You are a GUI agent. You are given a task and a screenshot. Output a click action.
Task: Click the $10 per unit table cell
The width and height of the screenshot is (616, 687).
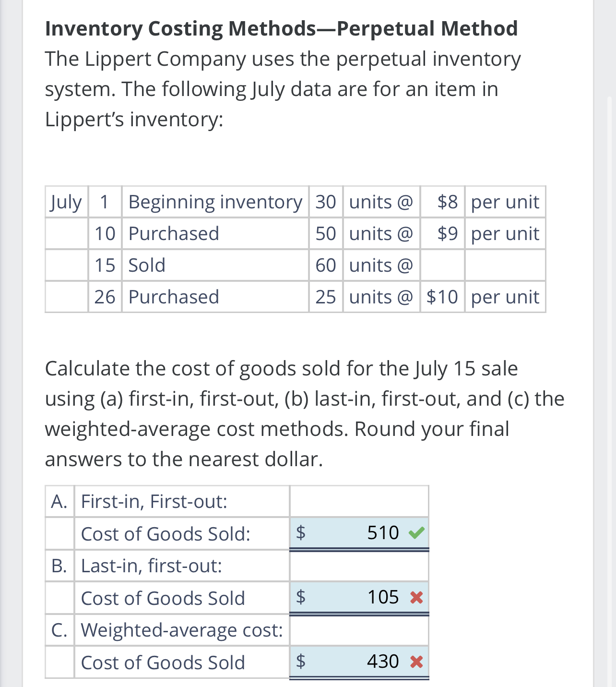(442, 297)
